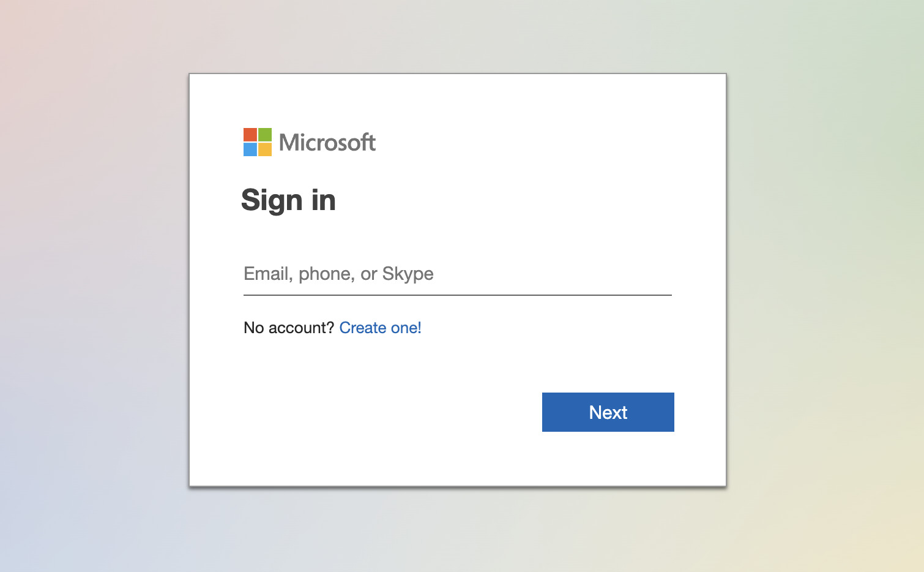Click the blue square of the Microsoft logo
The image size is (924, 572).
click(250, 150)
